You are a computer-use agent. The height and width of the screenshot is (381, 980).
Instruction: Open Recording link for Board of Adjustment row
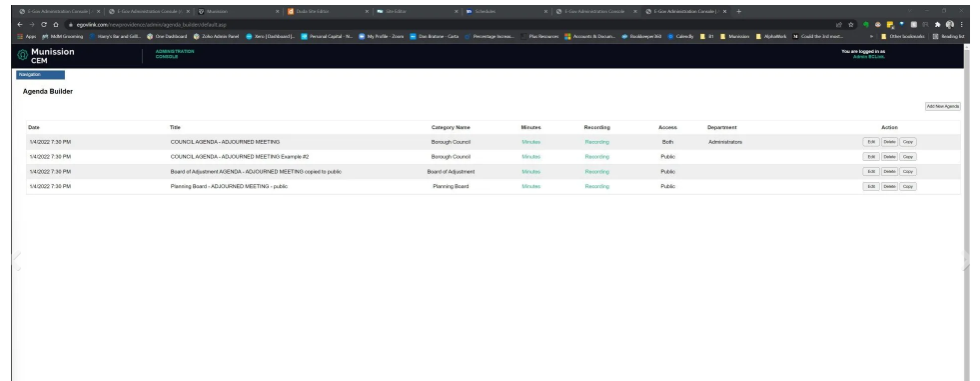coord(596,171)
